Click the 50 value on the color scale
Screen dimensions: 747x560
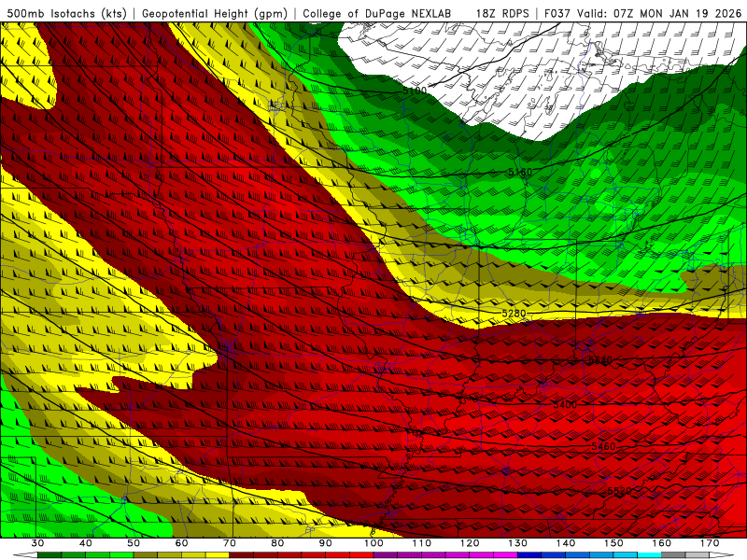coord(134,543)
